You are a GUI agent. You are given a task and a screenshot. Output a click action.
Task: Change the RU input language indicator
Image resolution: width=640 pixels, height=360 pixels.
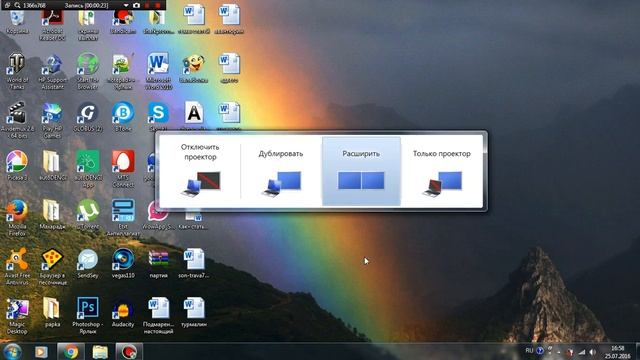point(529,351)
